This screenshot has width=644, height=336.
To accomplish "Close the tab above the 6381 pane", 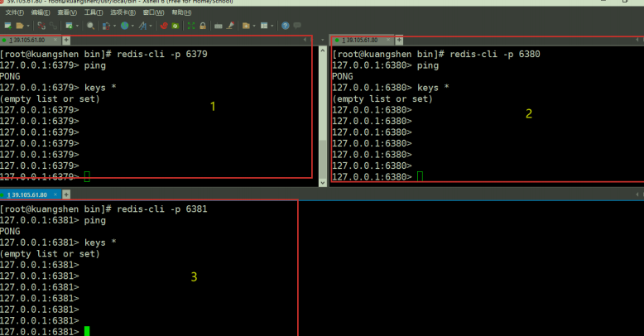I will [x=55, y=194].
